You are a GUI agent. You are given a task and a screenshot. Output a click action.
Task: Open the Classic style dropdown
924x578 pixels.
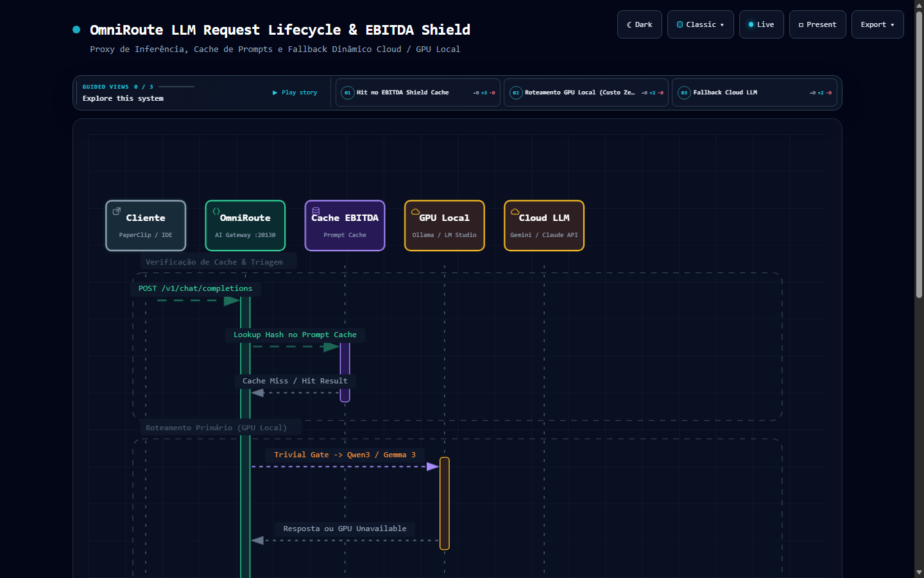coord(700,24)
